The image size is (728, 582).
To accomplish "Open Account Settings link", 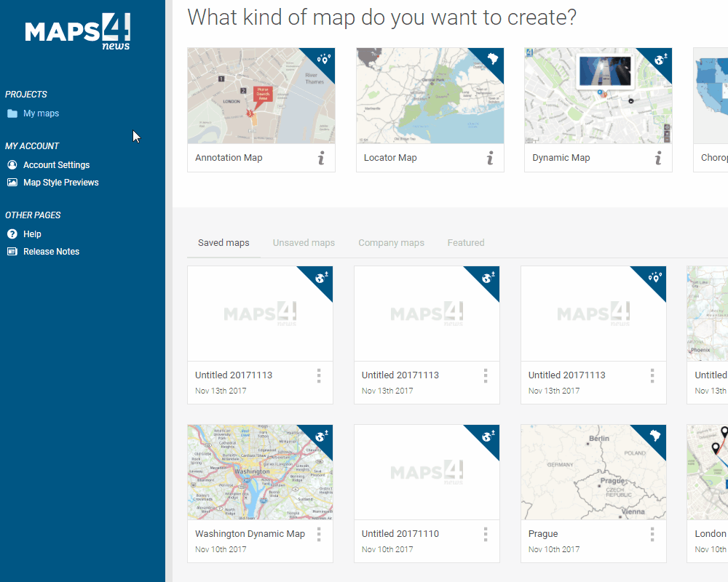I will 57,164.
